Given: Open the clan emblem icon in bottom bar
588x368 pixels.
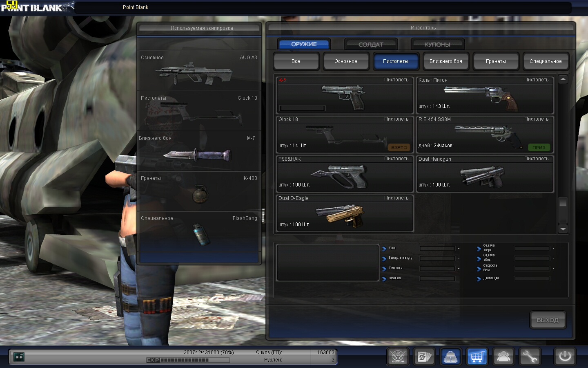Looking at the screenshot, I should (398, 357).
